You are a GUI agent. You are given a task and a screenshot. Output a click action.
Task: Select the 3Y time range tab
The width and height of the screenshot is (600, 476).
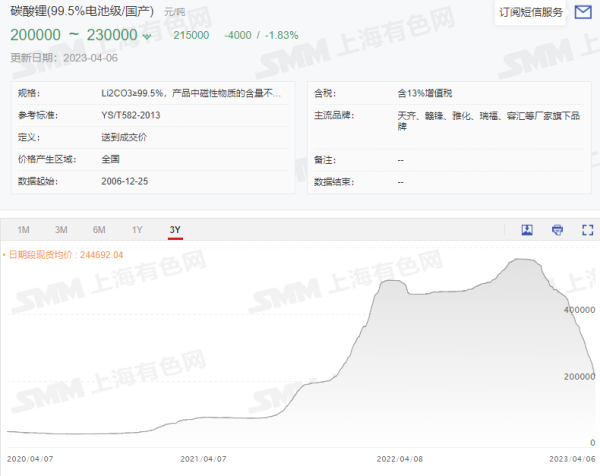[175, 230]
